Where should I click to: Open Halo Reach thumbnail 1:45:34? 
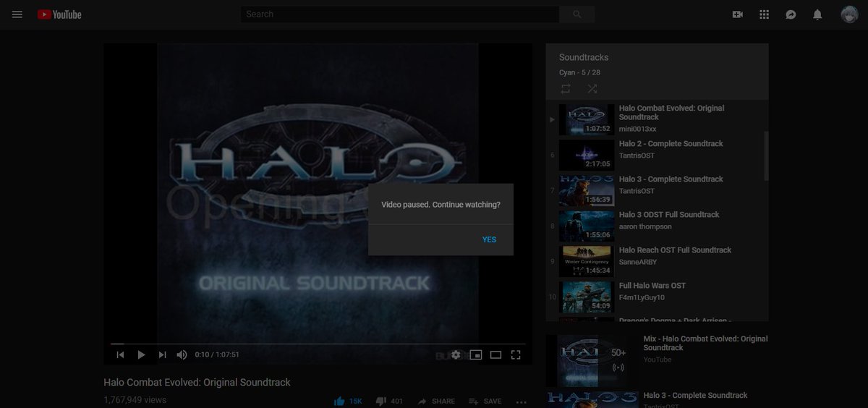(x=587, y=261)
